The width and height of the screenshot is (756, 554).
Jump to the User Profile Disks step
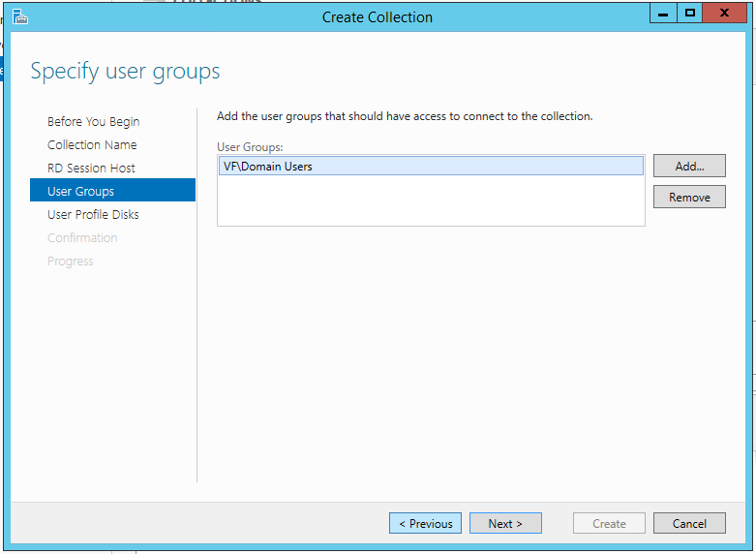pyautogui.click(x=93, y=215)
